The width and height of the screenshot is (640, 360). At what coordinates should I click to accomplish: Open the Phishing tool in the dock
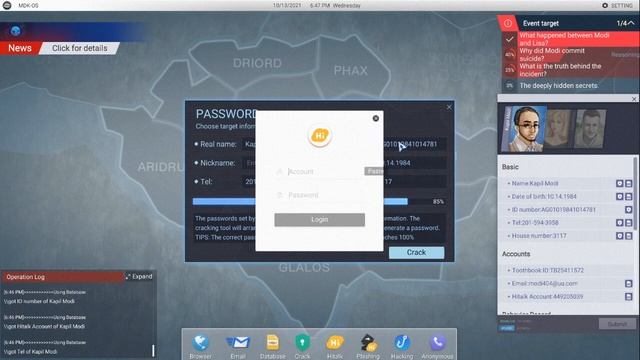click(x=368, y=346)
